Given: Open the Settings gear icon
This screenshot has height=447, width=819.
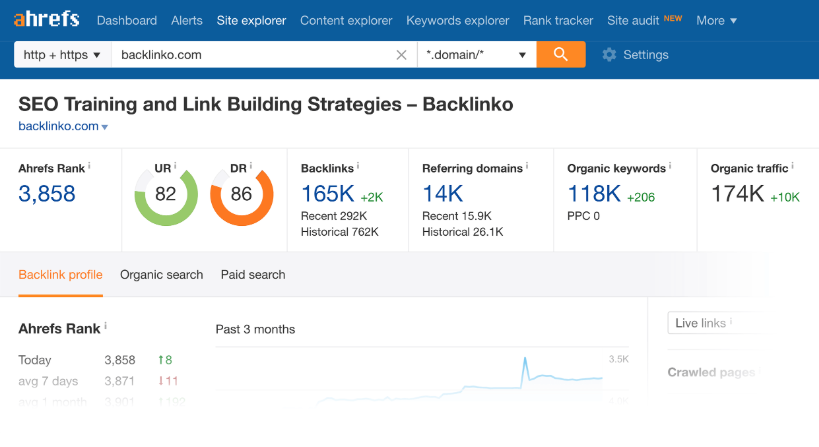Looking at the screenshot, I should (609, 55).
